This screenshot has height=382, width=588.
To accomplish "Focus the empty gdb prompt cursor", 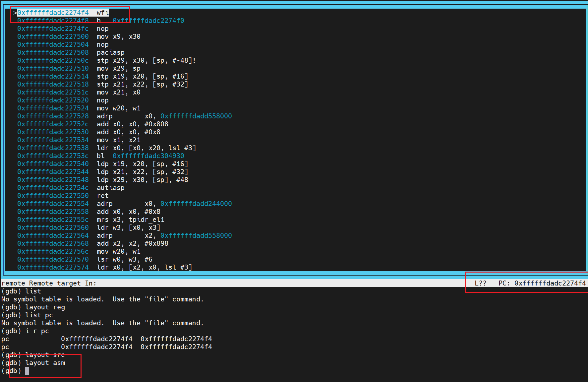I will tap(27, 371).
